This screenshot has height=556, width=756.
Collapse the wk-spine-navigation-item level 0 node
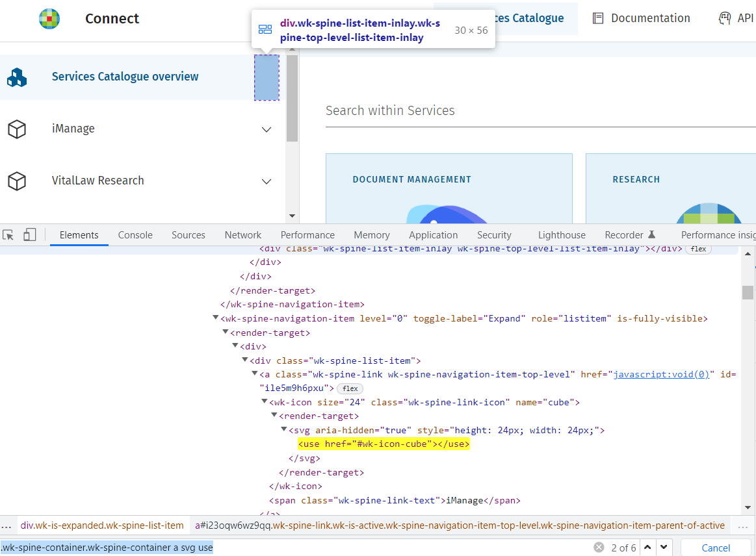tap(216, 318)
